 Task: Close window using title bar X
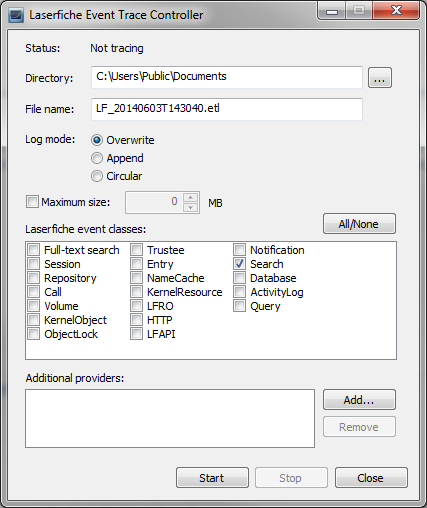pos(396,11)
